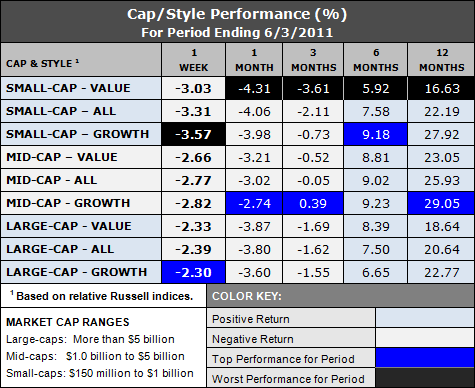Image resolution: width=475 pixels, height=388 pixels.
Task: Click the blue 9.18 cell
Action: click(376, 134)
